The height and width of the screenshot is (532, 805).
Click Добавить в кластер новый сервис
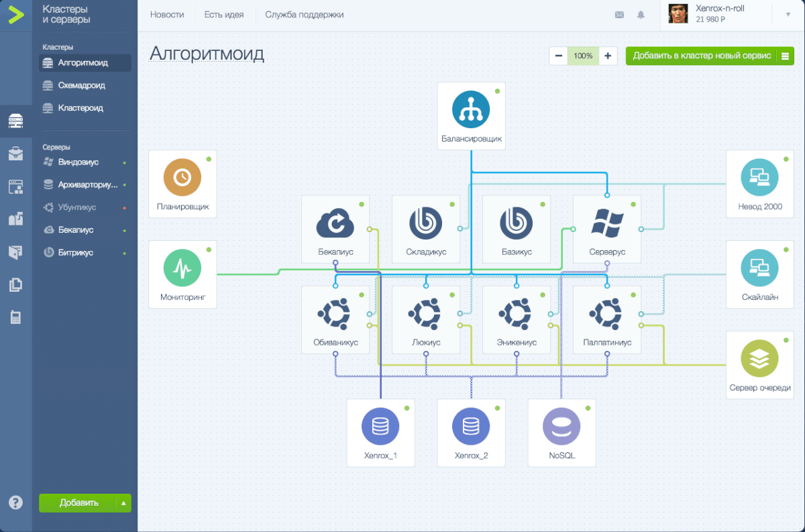pos(704,56)
